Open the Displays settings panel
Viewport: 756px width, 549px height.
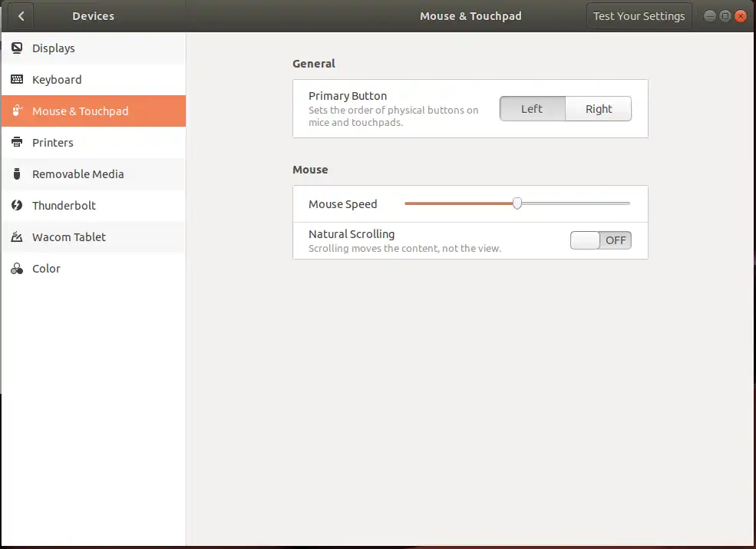pyautogui.click(x=94, y=48)
